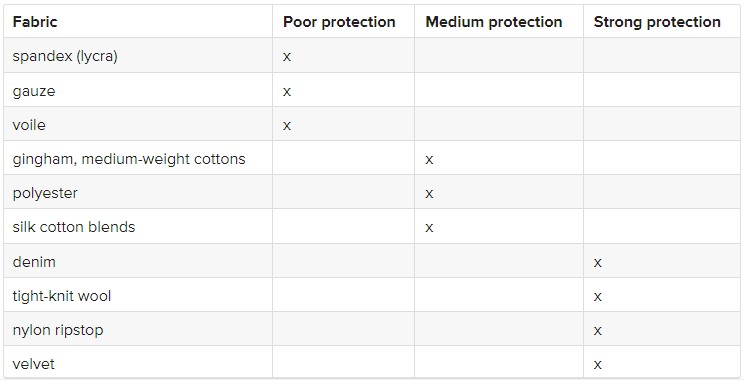This screenshot has width=744, height=380.
Task: Click the x mark in the denim row
Action: pos(598,262)
